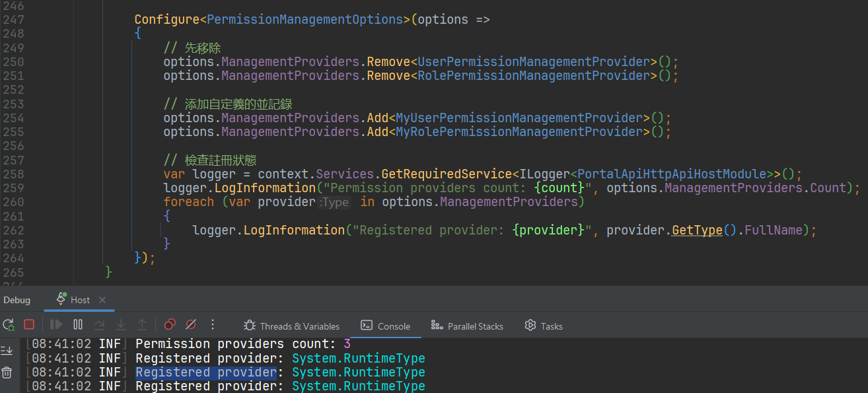Open the Parallel Stacks tab
Image resolution: width=868 pixels, height=393 pixels.
[467, 326]
